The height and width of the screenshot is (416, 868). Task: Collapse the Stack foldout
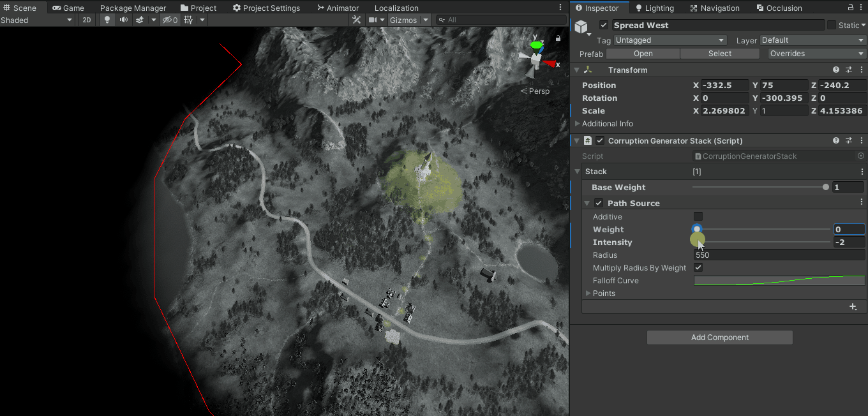pyautogui.click(x=578, y=172)
